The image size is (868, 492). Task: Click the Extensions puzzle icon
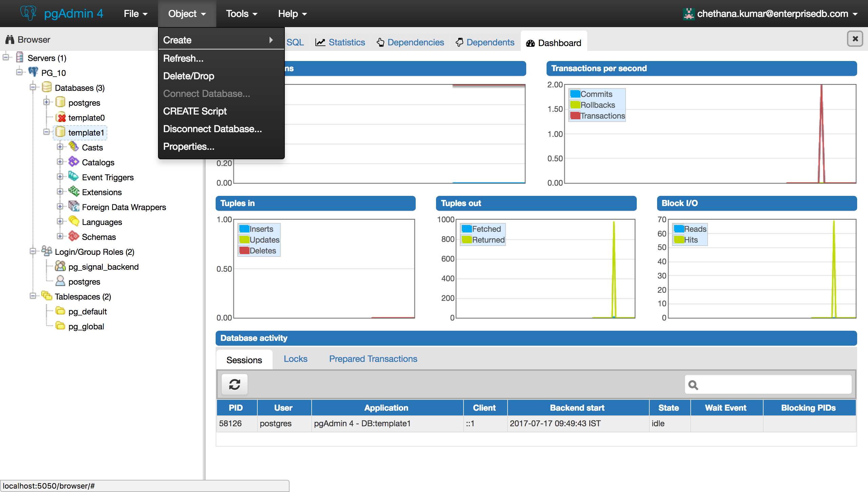tap(74, 191)
